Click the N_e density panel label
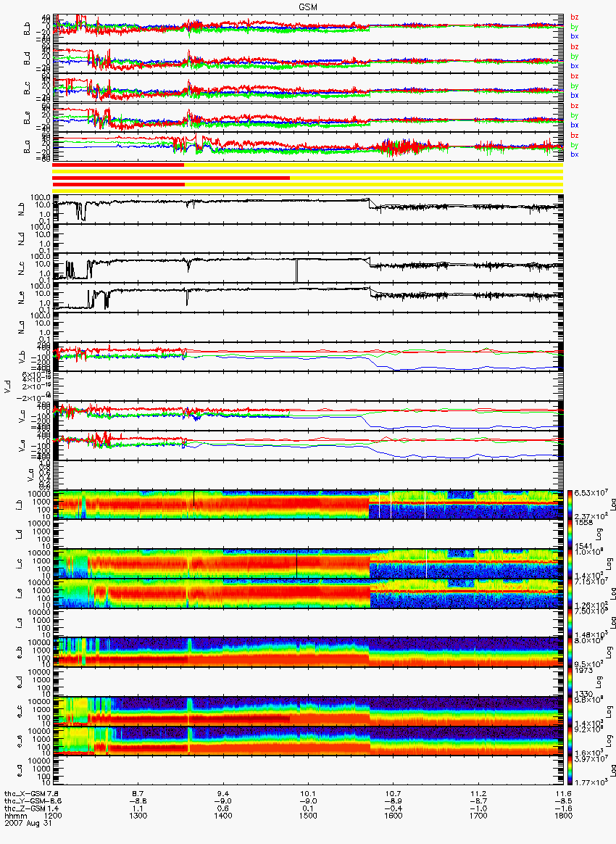Viewport: 616px width, 844px height. pyautogui.click(x=22, y=297)
